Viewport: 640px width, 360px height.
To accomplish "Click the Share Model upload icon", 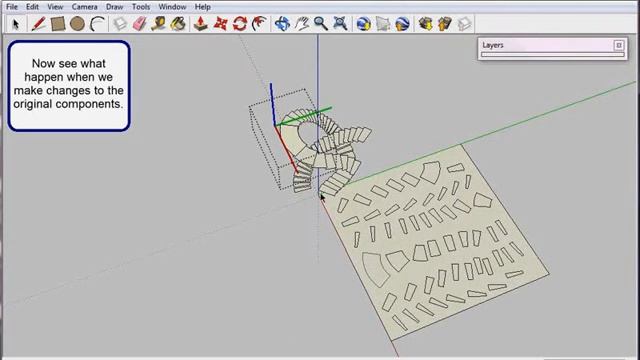I will pyautogui.click(x=444, y=24).
